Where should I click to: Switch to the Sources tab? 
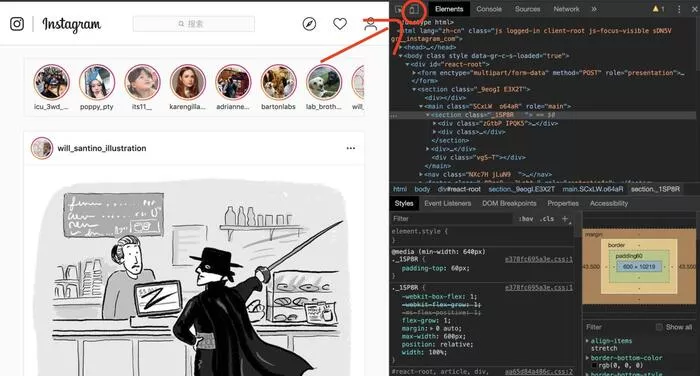(527, 9)
